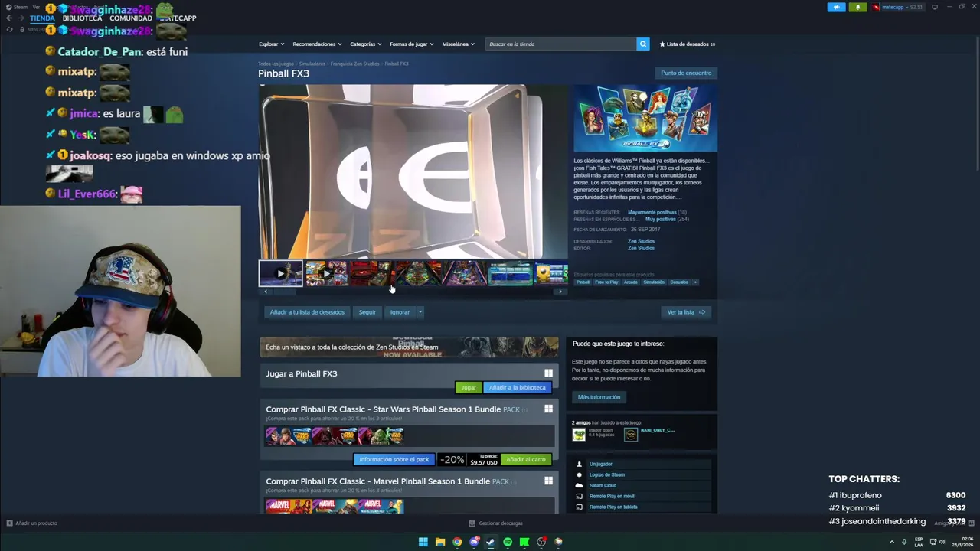
Task: Open the Lista de deseados link
Action: (x=687, y=44)
